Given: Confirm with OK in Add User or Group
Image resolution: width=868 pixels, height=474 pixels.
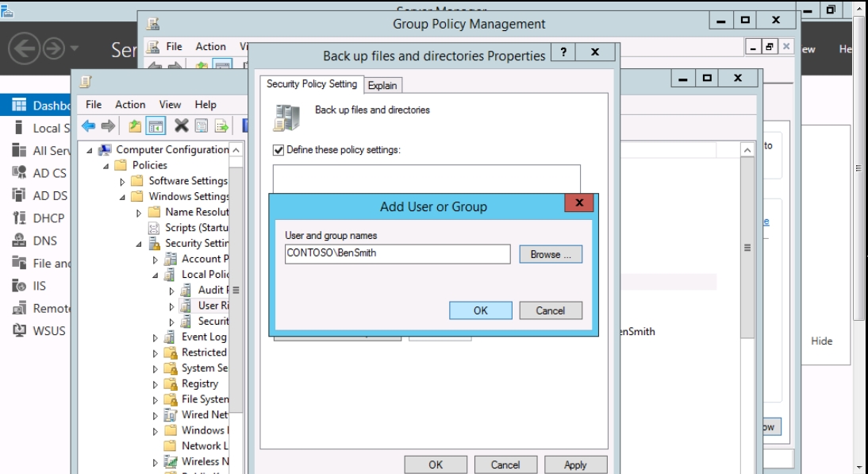Looking at the screenshot, I should [480, 310].
